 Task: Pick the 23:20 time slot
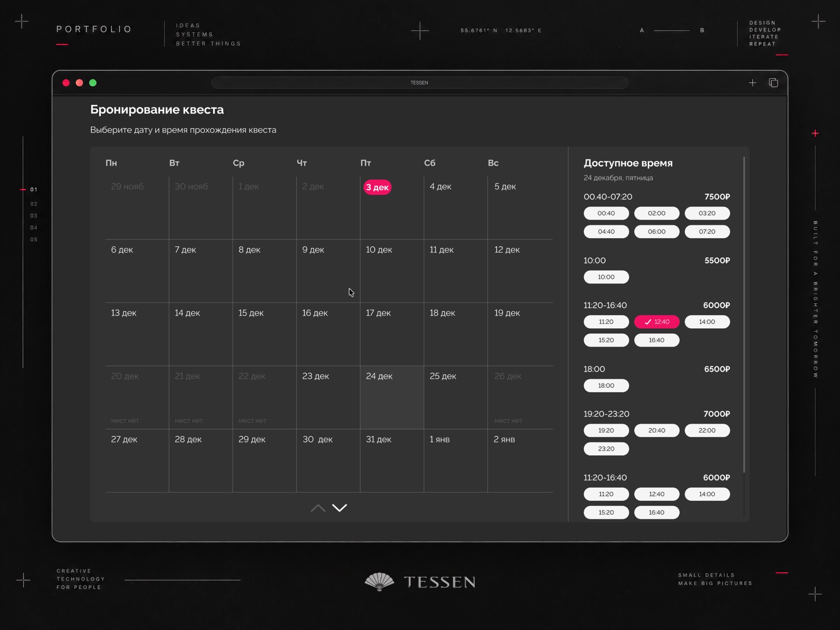click(x=606, y=449)
